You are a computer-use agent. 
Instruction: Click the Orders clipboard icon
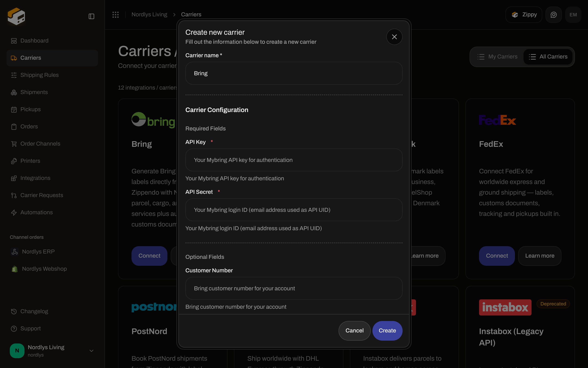[x=14, y=127]
